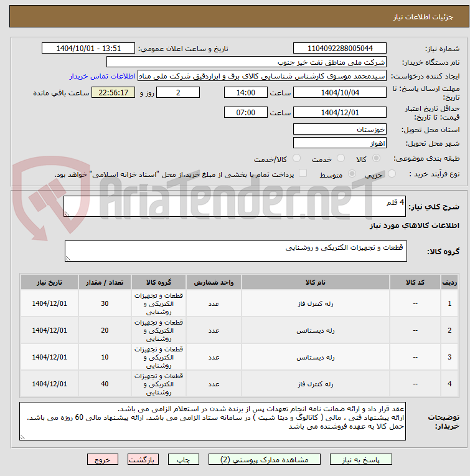The width and height of the screenshot is (470, 476).
Task: Click the واحد شمارش column header
Action: pyautogui.click(x=214, y=282)
